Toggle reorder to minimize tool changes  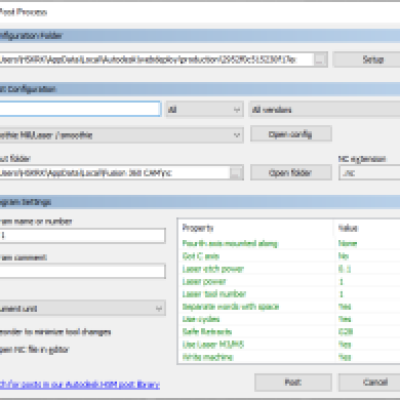point(55,332)
